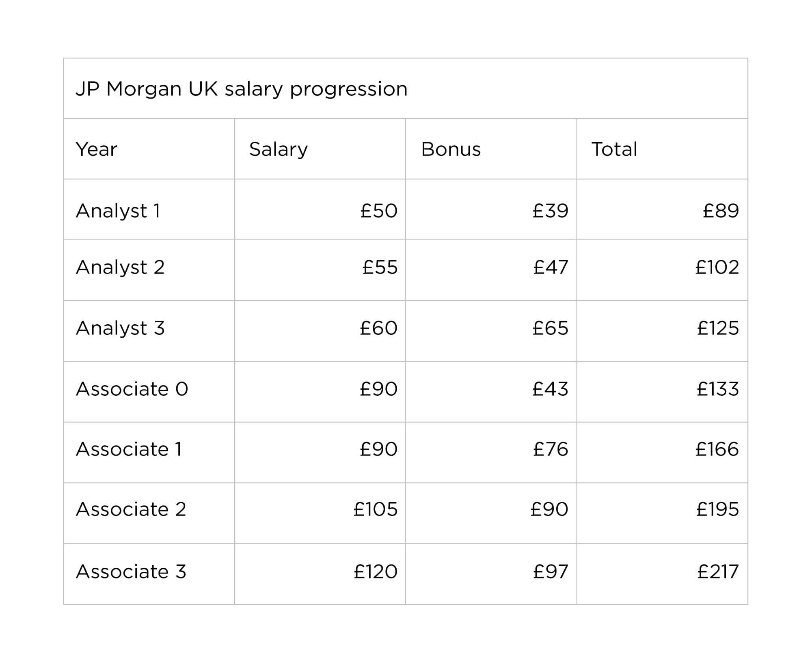Click the Bonus column header

click(x=451, y=149)
